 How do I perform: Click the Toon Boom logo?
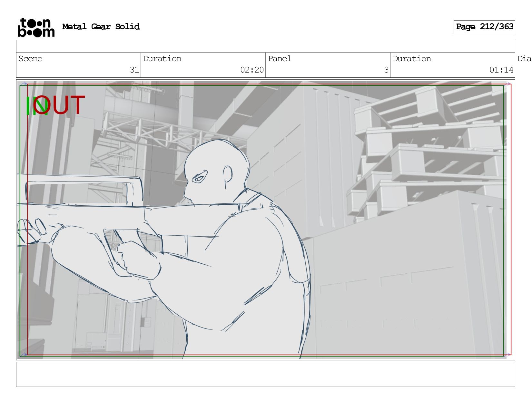point(36,27)
